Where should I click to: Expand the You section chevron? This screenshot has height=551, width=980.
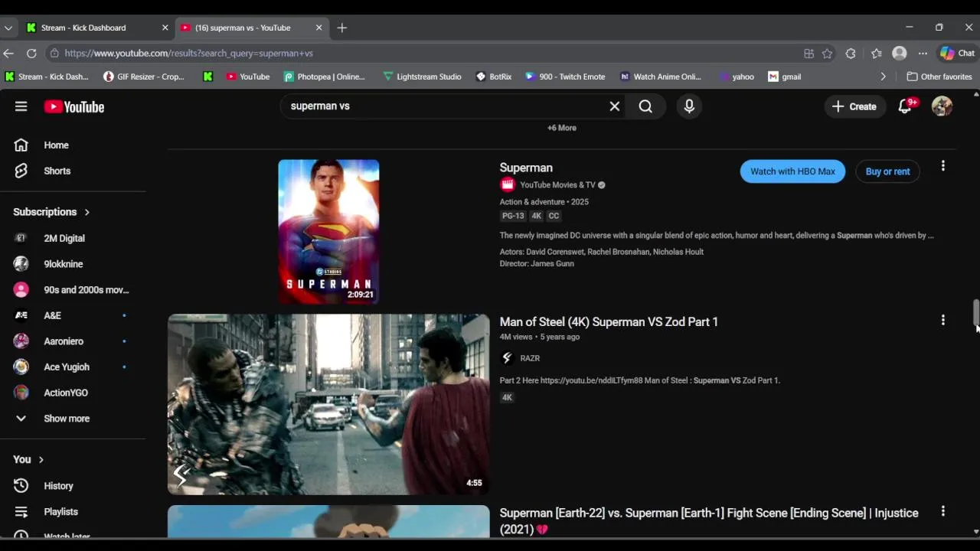(x=41, y=459)
